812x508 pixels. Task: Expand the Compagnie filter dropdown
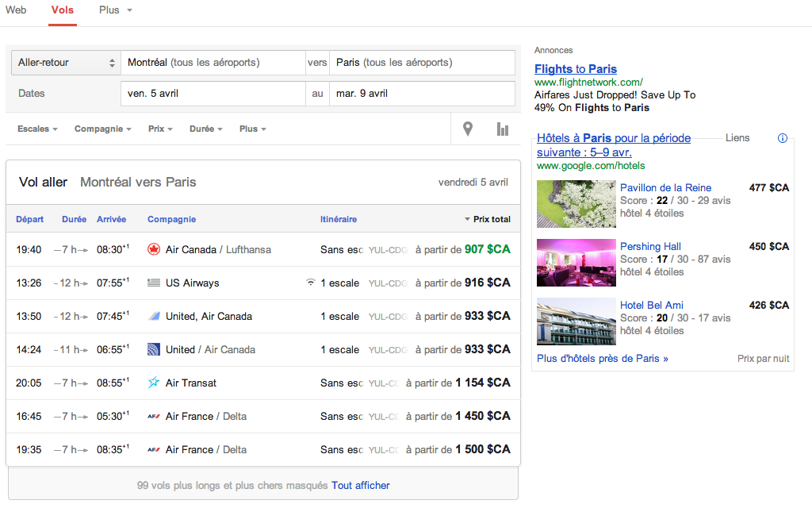(x=103, y=129)
